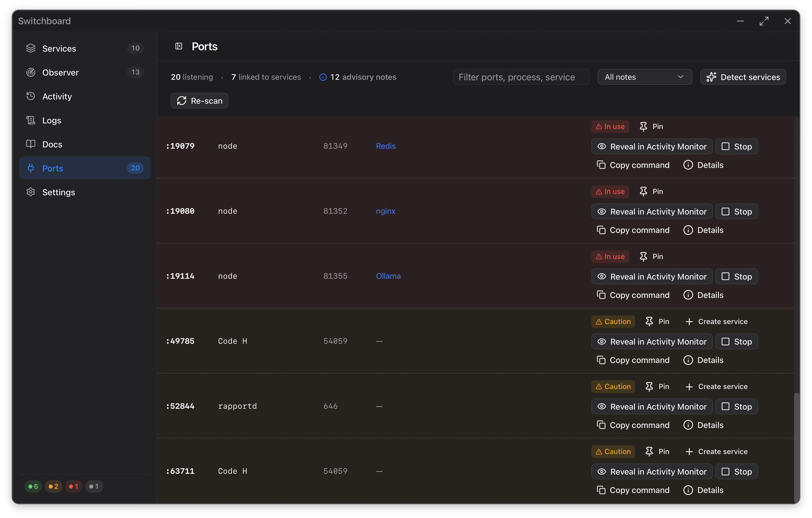Click the PID 81352 cell
Image resolution: width=812 pixels, height=518 pixels.
(335, 211)
